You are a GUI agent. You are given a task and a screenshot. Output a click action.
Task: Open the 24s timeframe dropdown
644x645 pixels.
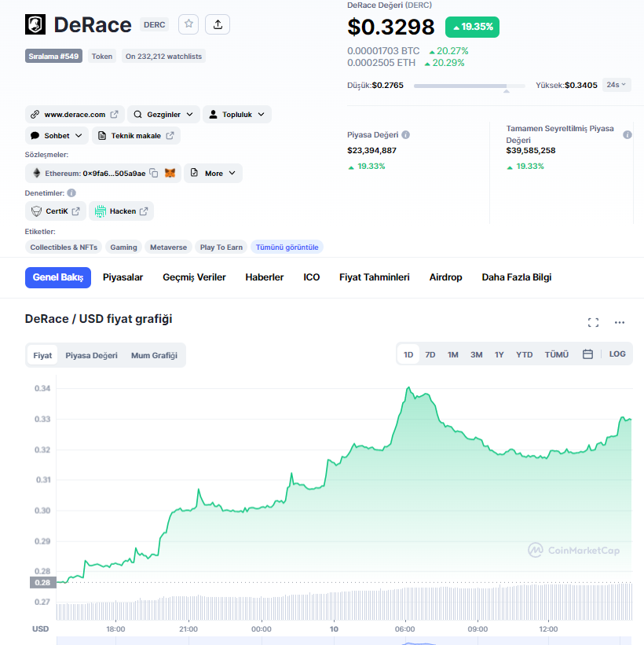[x=617, y=85]
